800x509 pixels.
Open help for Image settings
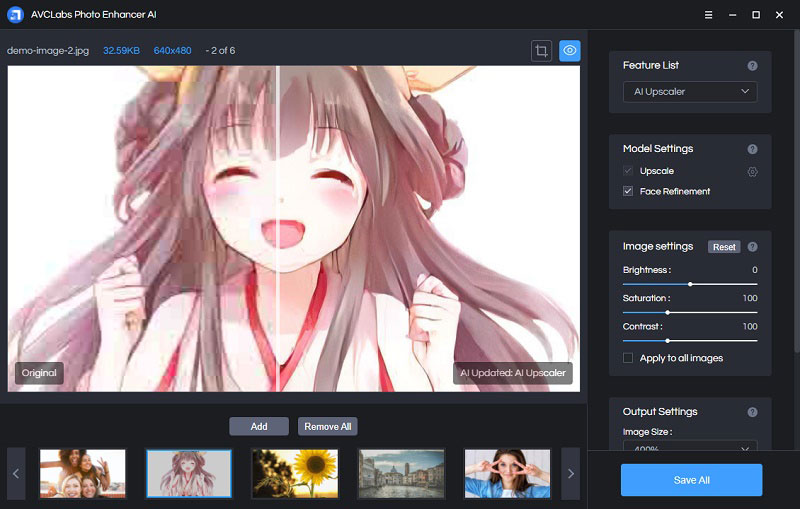click(x=752, y=247)
